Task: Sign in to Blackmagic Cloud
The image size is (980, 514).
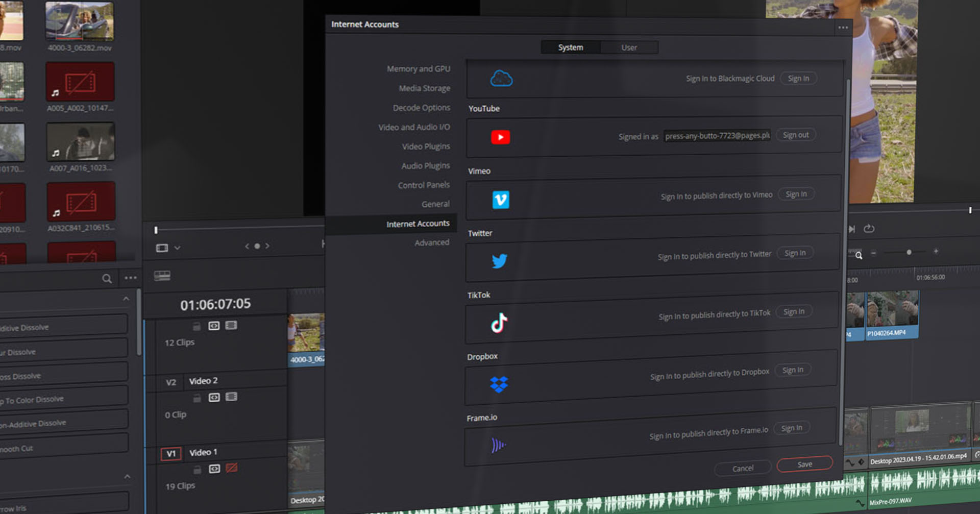Action: 798,79
